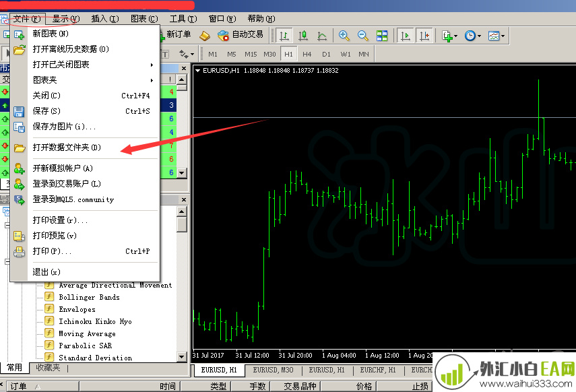The height and width of the screenshot is (392, 576).
Task: Open the drawing arrows dropdown in toolbar
Action: pos(186,55)
